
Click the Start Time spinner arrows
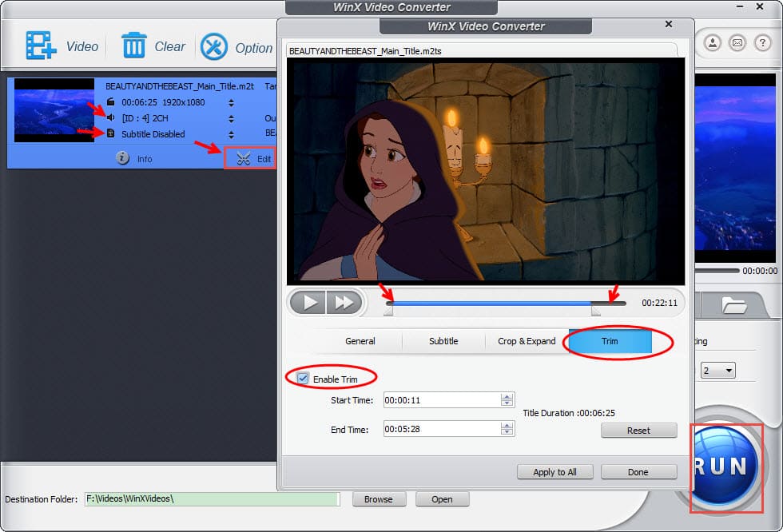tap(507, 399)
